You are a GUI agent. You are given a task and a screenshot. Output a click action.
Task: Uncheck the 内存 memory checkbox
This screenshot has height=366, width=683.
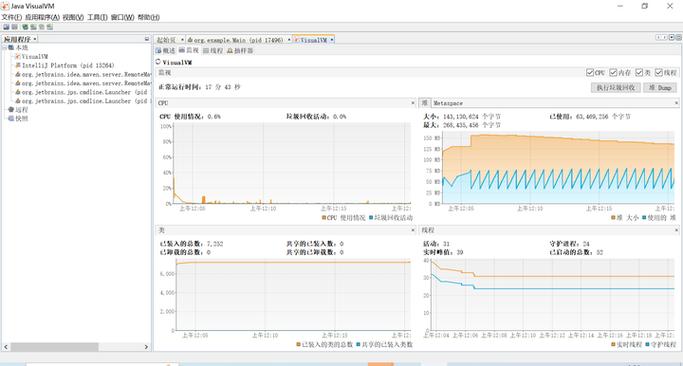(613, 73)
